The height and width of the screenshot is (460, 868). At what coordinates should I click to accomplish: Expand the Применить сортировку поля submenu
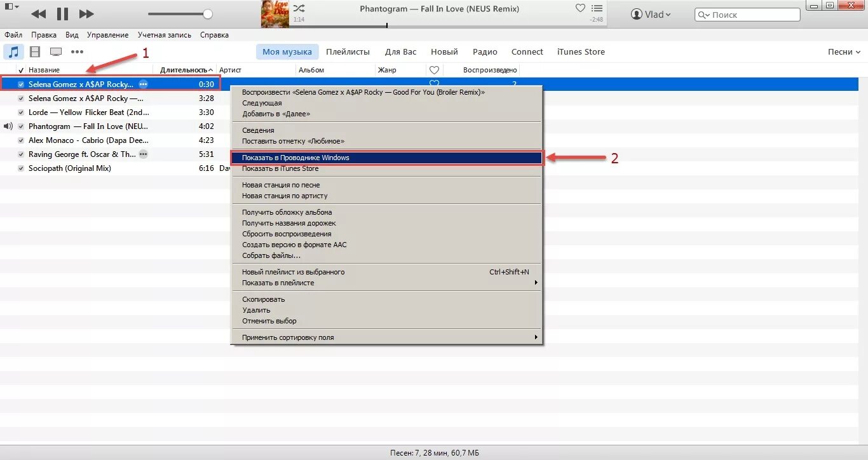[x=386, y=337]
